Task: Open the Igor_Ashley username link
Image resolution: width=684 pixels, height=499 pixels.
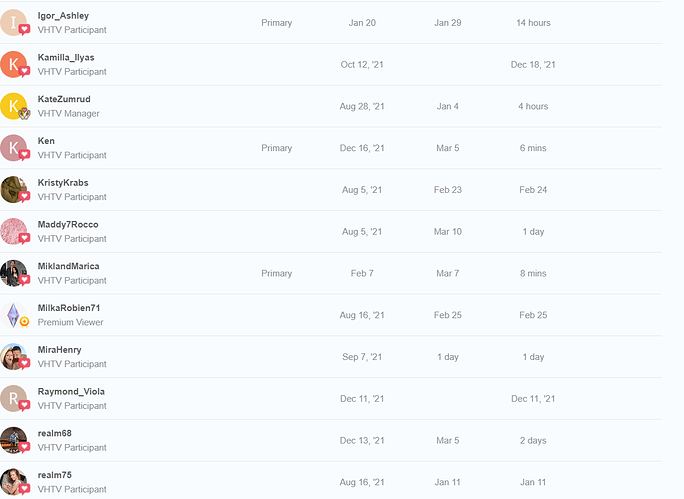Action: pos(63,16)
